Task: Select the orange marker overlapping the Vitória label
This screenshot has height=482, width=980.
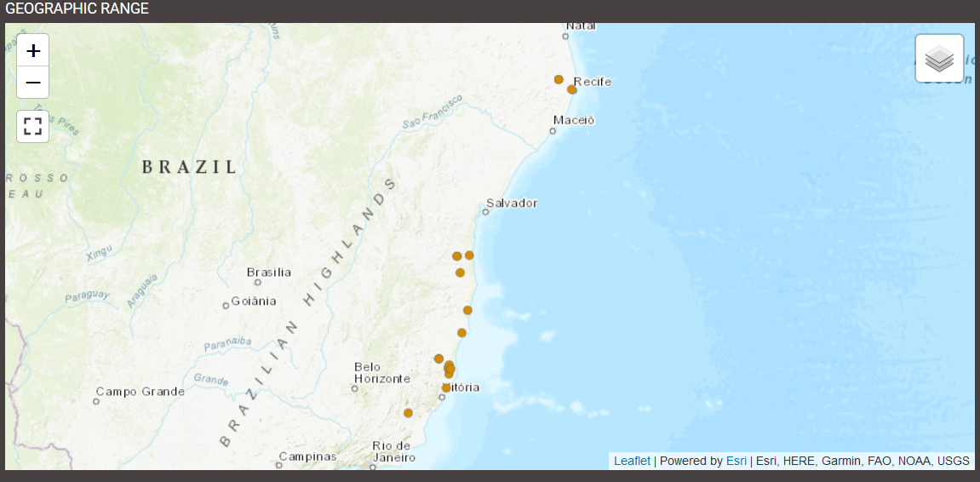Action: (x=446, y=387)
